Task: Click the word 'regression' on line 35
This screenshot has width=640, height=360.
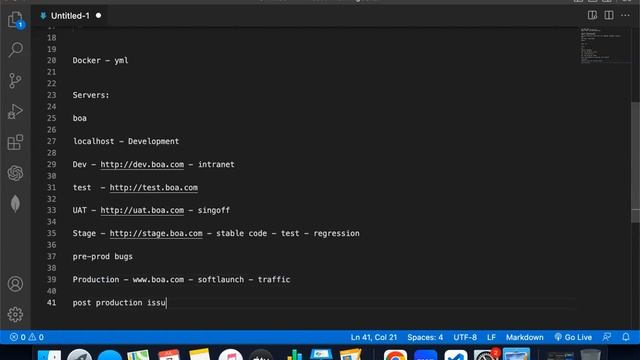Action: [x=336, y=233]
